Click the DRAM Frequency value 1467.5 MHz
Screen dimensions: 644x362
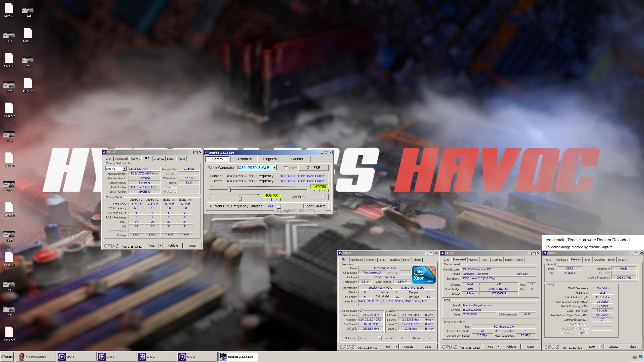coord(602,288)
